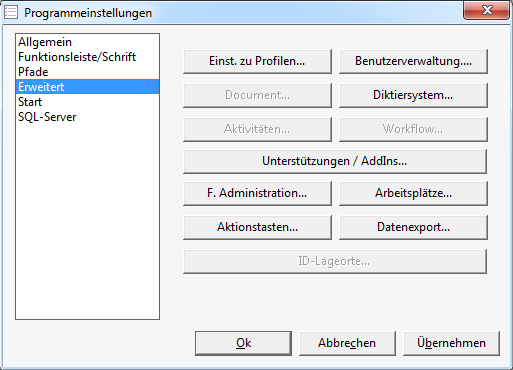This screenshot has height=370, width=513.
Task: Open F. Administration settings
Action: coord(257,193)
